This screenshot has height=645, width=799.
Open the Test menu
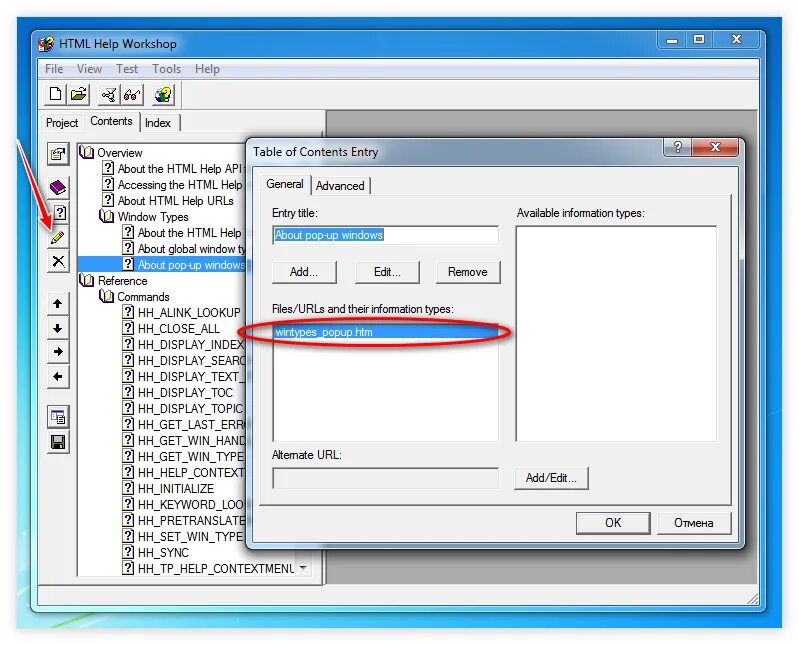click(x=127, y=69)
